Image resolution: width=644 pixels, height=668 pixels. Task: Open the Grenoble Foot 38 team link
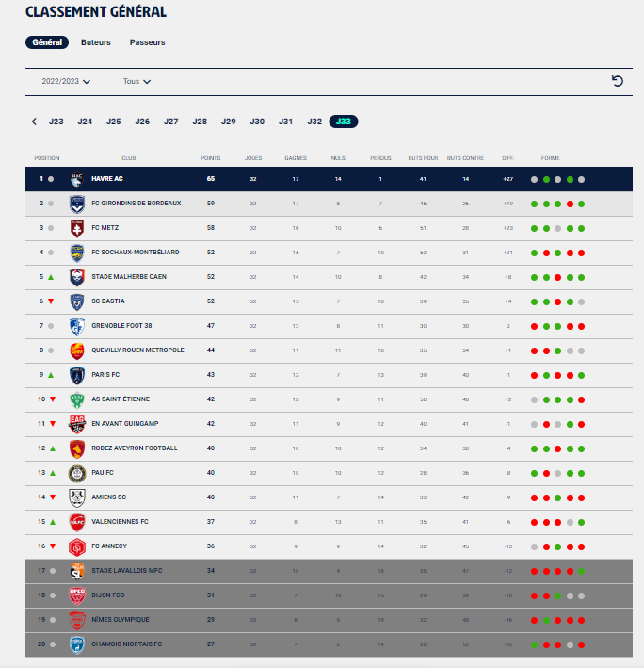[x=121, y=325]
